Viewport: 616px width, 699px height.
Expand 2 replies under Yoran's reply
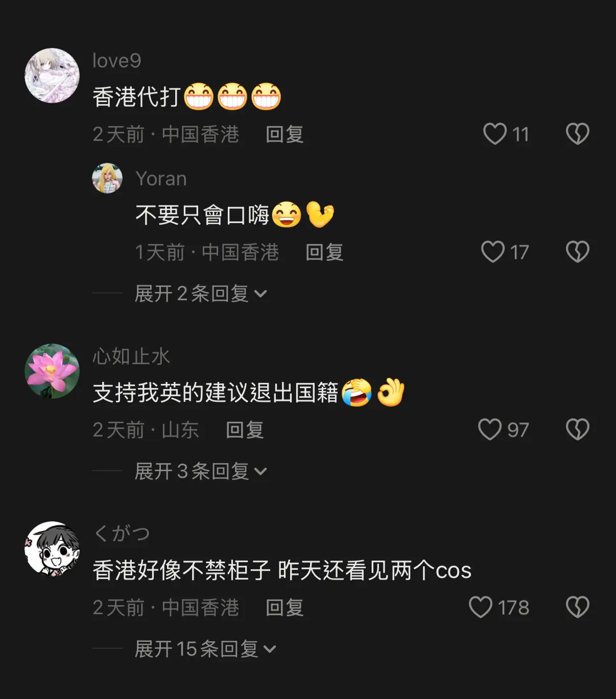(x=201, y=294)
